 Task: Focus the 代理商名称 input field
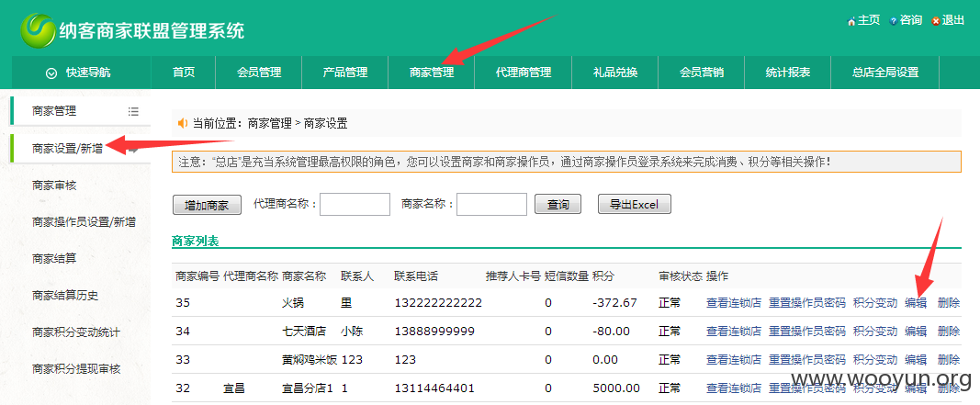tap(355, 204)
